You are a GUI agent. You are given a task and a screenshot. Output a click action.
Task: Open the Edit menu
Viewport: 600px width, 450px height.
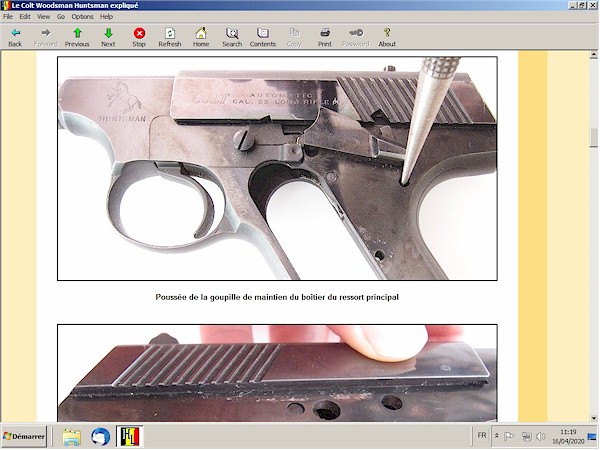pyautogui.click(x=25, y=16)
